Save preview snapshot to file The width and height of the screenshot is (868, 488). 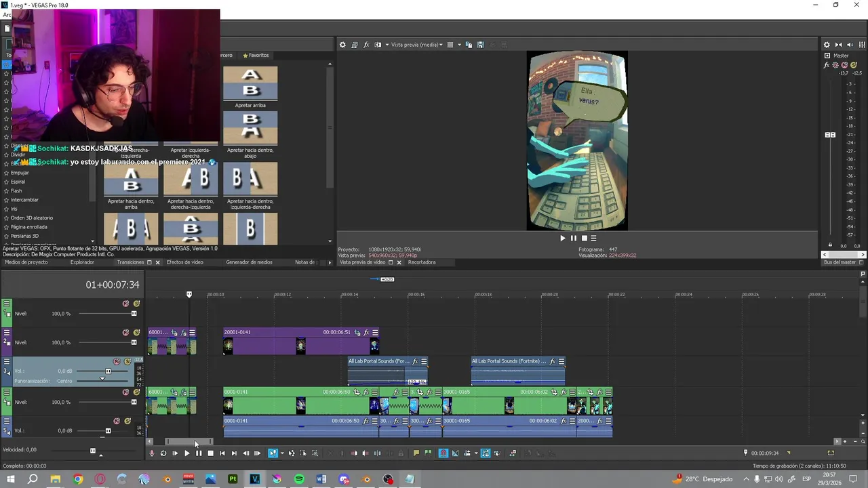[480, 45]
